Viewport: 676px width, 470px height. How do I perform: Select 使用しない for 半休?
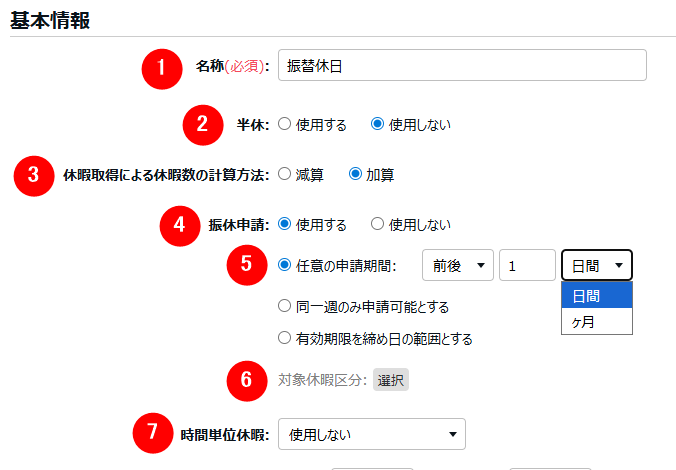click(x=377, y=125)
